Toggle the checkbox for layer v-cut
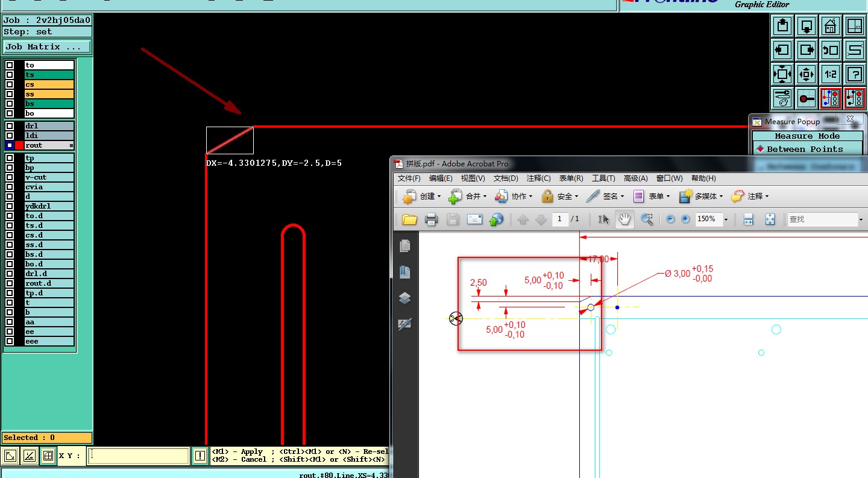The width and height of the screenshot is (868, 478). (10, 177)
